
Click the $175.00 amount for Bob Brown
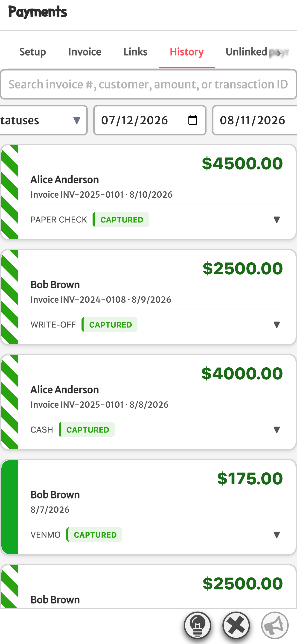(250, 478)
